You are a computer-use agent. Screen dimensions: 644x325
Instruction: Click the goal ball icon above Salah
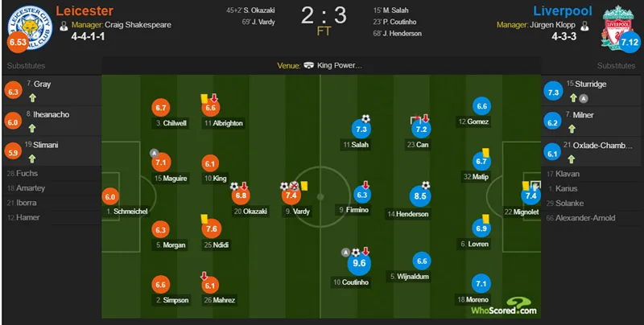click(365, 119)
